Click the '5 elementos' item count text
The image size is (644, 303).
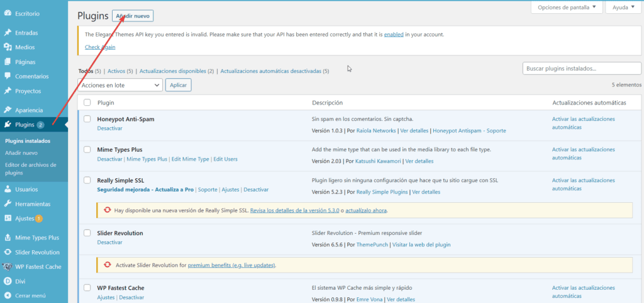point(626,84)
